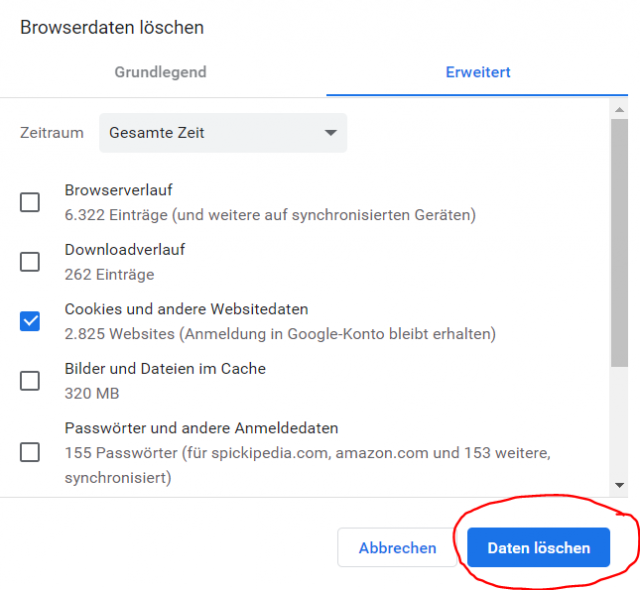Click the 'Bilder und Dateien im Cache' label

click(165, 369)
